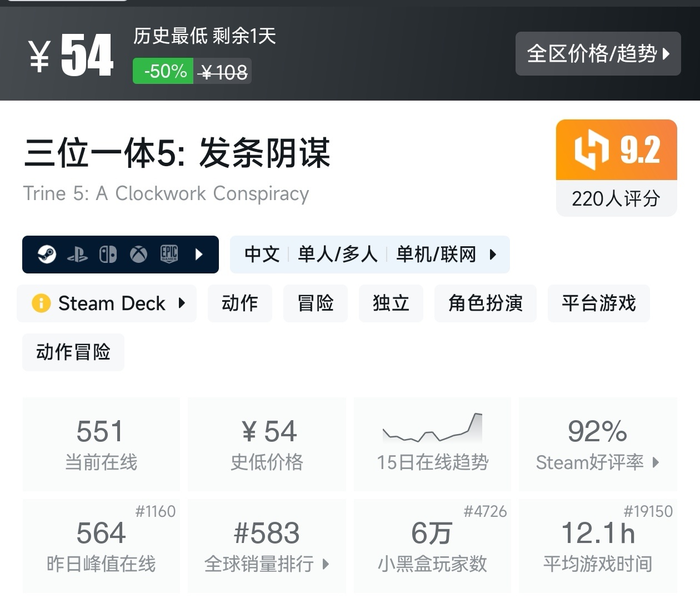Open the 平台游戏 tag
Viewport: 700px width, 598px height.
(598, 303)
